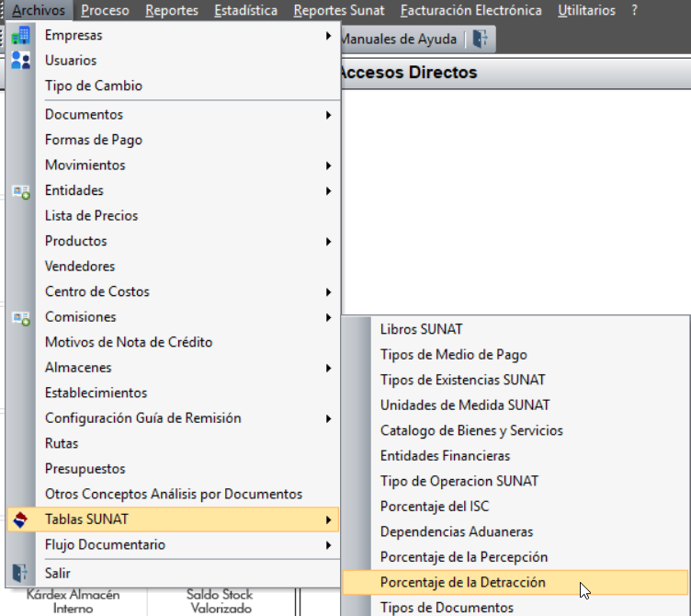Expand the Configuración Guía de Remisión arrow
The width and height of the screenshot is (691, 616).
tap(328, 419)
